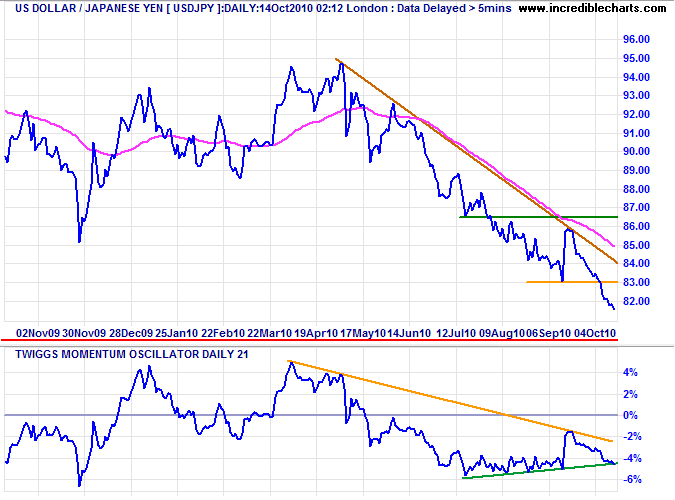Click the 22Mar10 date label
The height and width of the screenshot is (500, 675).
(x=270, y=333)
